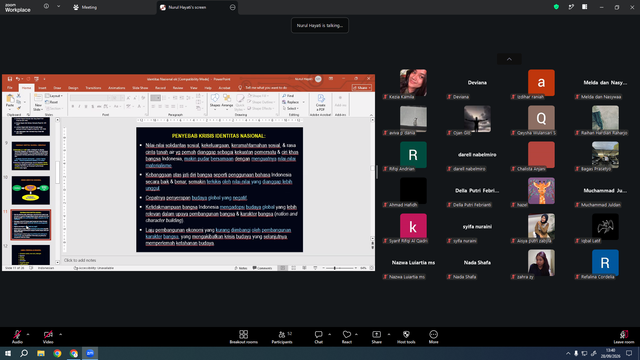Open the Zoom Workplace dropdown arrow
The width and height of the screenshot is (640, 360).
coord(58,7)
